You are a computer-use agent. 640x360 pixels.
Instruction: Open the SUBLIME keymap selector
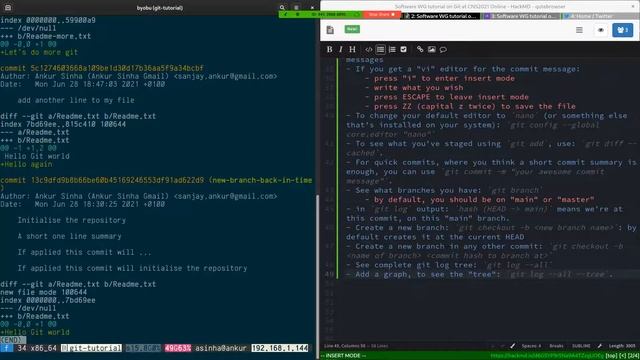[581, 346]
